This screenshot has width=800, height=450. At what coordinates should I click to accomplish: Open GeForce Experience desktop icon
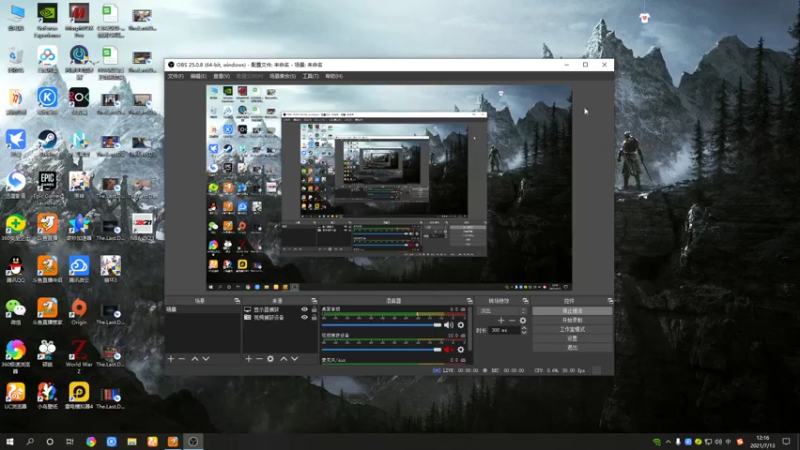(x=47, y=19)
